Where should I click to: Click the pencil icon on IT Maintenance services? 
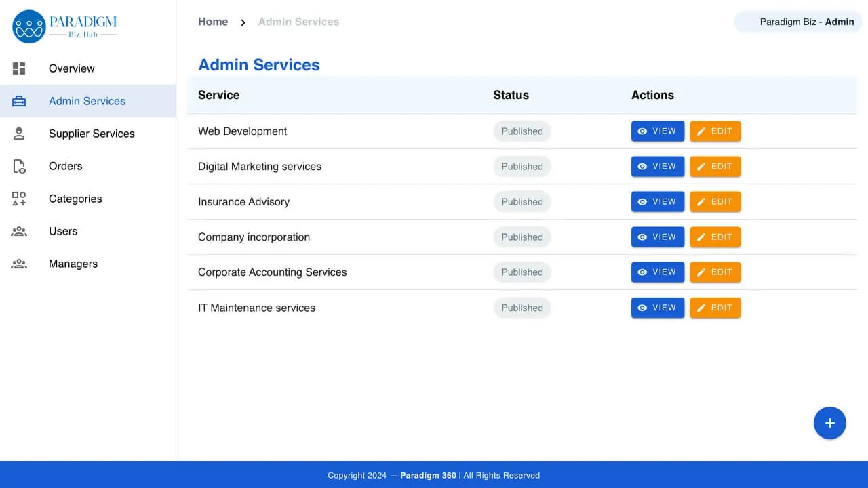point(701,308)
